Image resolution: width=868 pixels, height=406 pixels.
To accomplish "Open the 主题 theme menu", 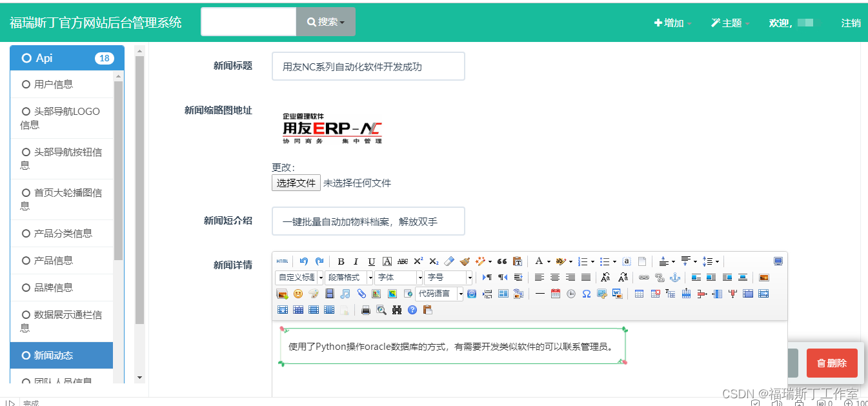I will 730,23.
